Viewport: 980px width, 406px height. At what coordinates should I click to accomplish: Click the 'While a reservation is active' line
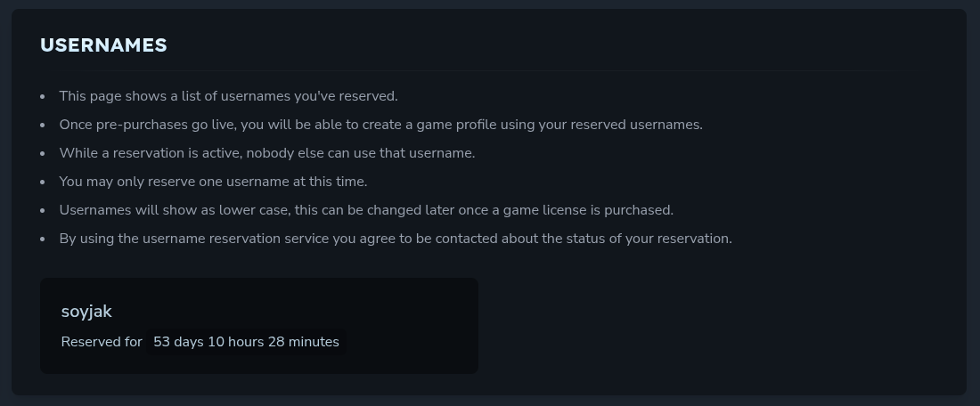(266, 153)
